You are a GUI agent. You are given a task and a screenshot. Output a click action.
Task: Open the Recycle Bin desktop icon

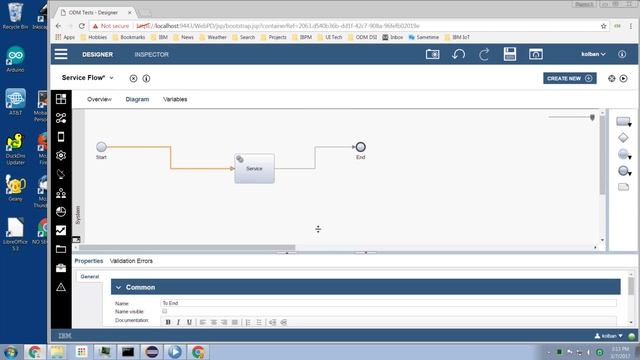pos(15,16)
